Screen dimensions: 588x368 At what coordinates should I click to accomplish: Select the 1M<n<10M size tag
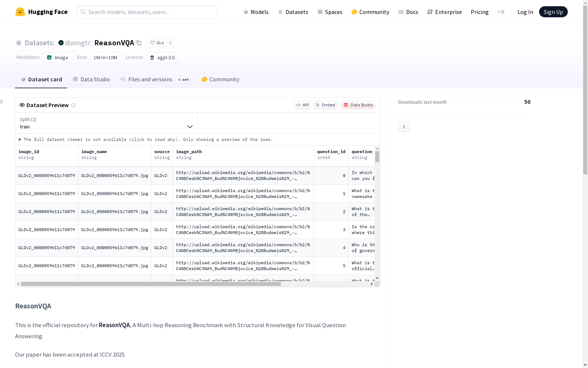pyautogui.click(x=105, y=57)
